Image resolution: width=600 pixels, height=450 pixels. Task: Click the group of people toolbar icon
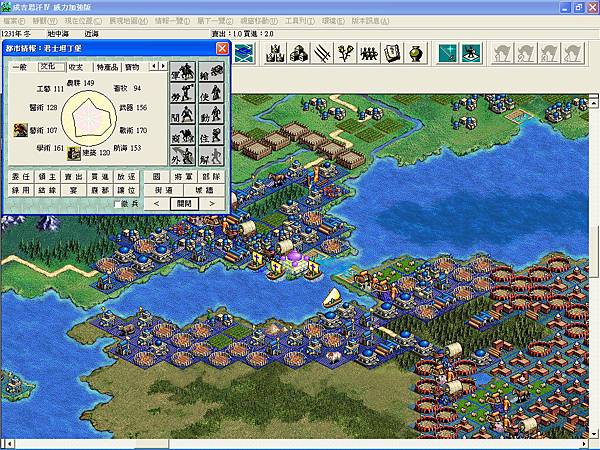point(369,53)
